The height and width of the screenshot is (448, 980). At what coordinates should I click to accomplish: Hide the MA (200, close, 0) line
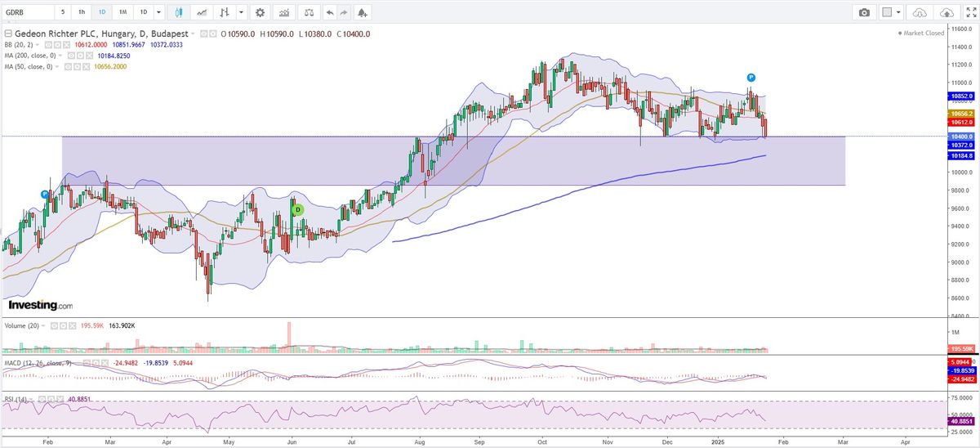[71, 56]
